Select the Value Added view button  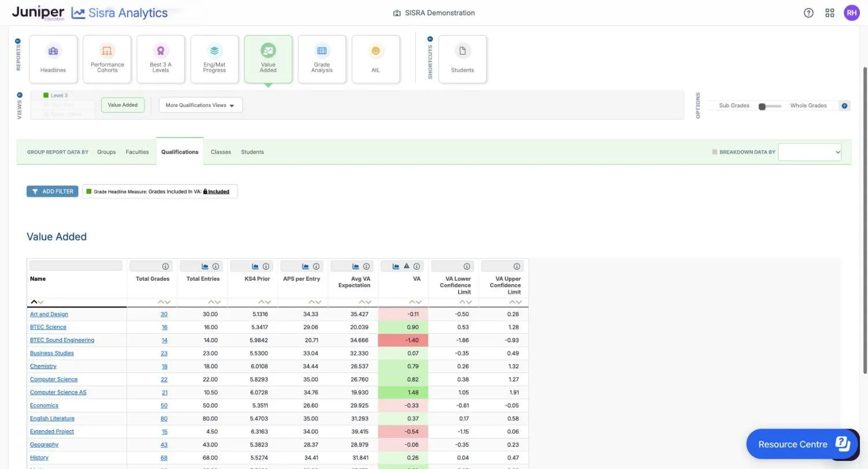click(122, 105)
